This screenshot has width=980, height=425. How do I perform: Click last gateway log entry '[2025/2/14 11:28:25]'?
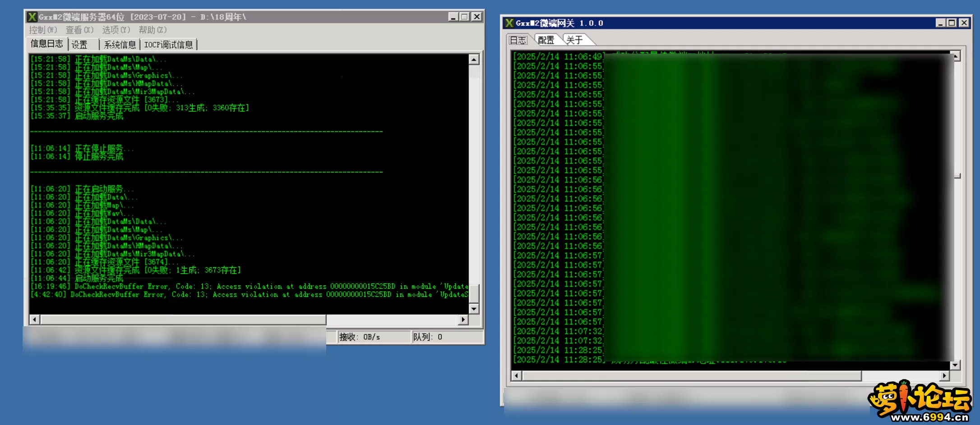(x=558, y=360)
